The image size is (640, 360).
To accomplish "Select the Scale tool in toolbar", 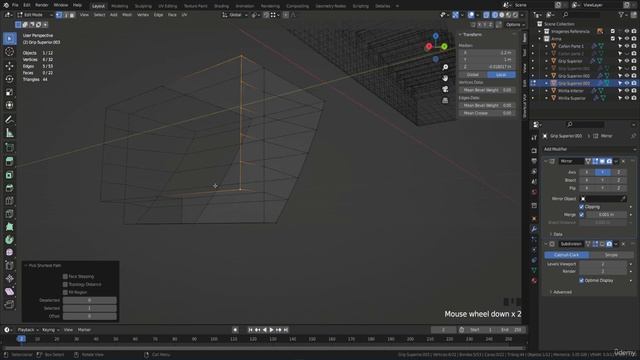I will (9, 92).
